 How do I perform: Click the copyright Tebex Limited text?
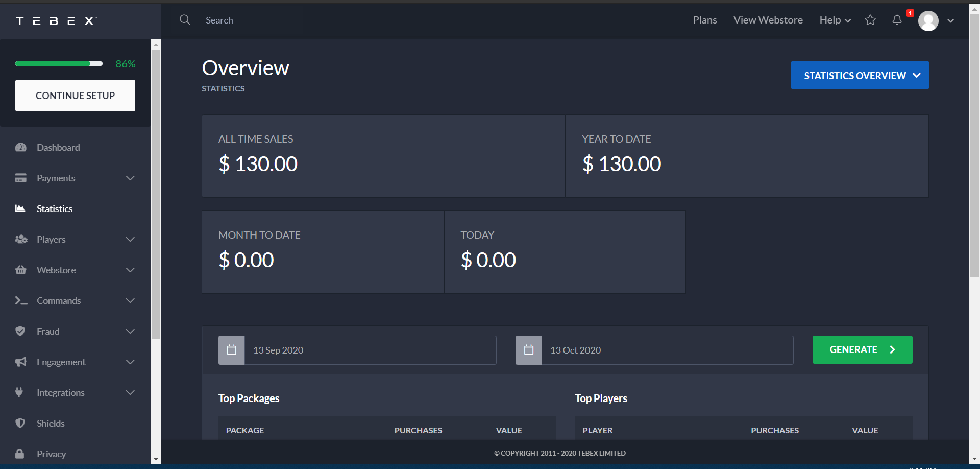[x=560, y=453]
